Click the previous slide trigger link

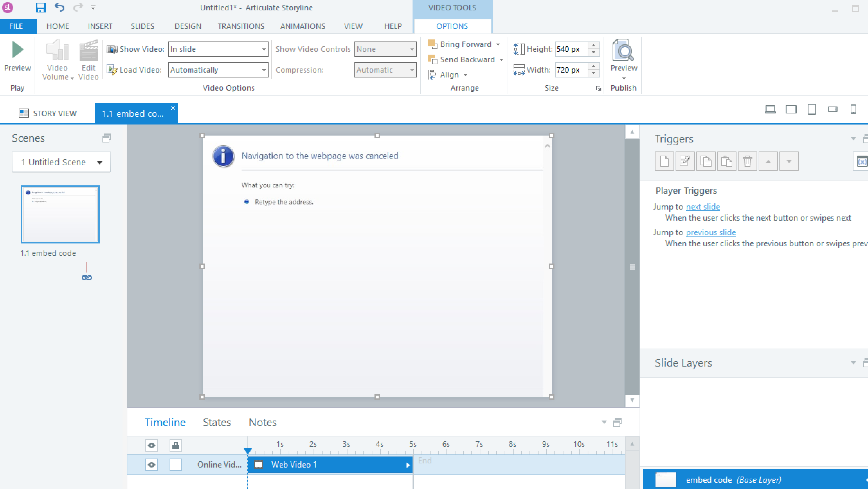pos(711,232)
